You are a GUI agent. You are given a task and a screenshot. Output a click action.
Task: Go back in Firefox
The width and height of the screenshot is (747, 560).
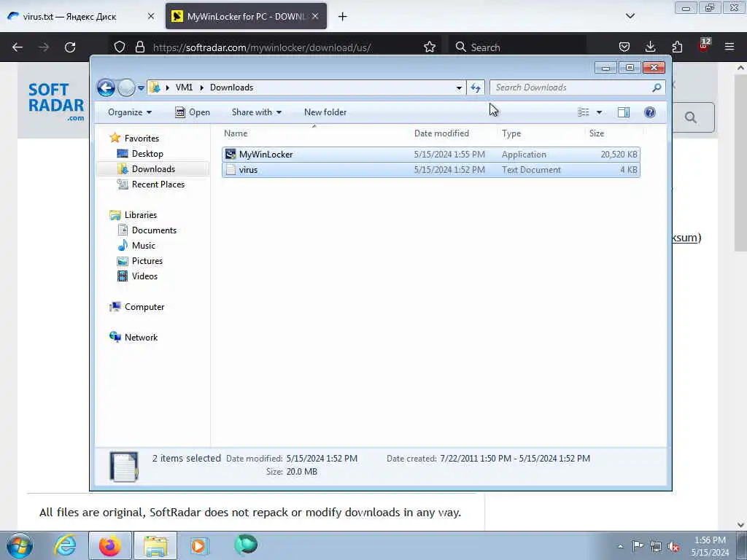coord(18,47)
